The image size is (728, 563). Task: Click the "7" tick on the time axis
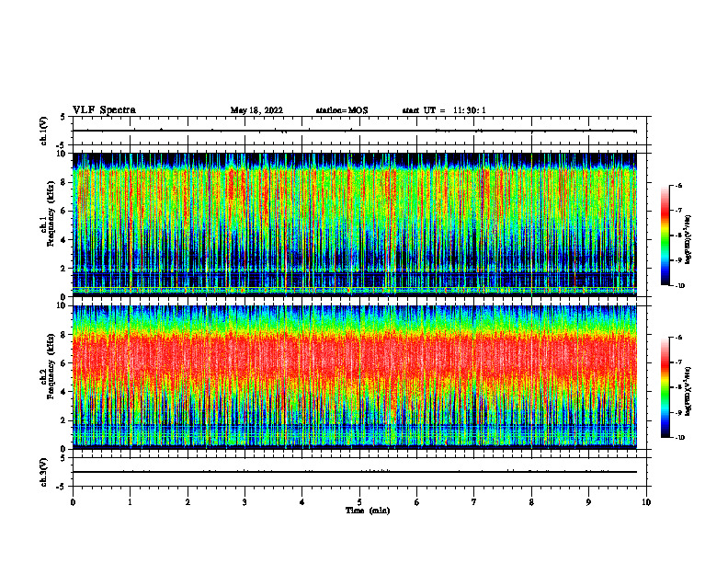474,502
